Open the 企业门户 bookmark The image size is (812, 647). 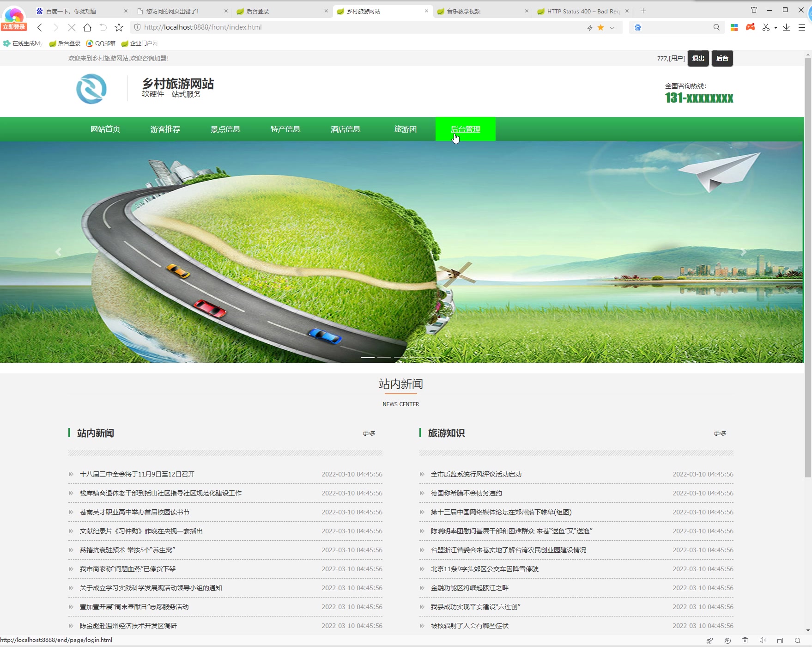(x=139, y=43)
